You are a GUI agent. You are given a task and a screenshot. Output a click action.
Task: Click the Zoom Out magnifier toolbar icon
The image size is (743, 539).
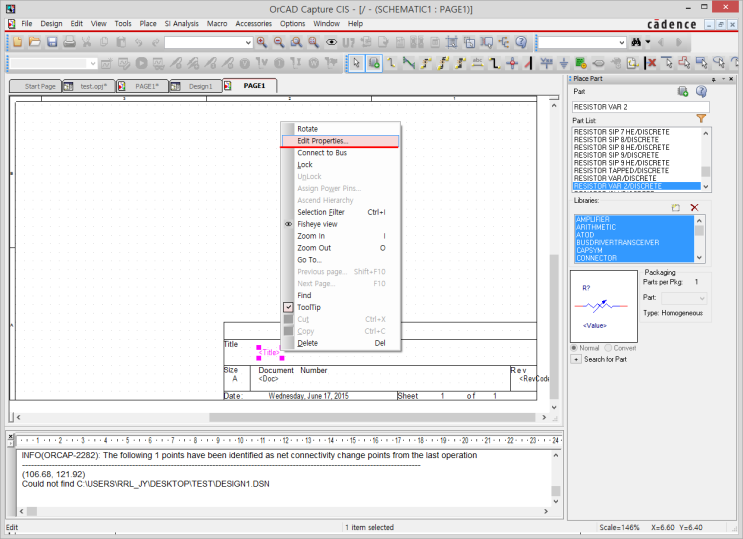point(279,42)
